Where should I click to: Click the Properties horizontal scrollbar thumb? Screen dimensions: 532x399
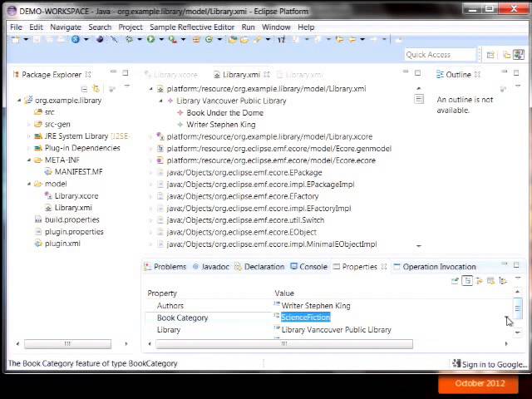(284, 343)
